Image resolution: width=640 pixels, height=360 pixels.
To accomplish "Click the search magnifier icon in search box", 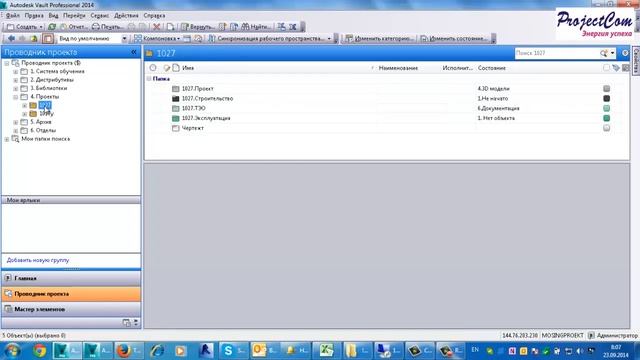I will pyautogui.click(x=604, y=53).
